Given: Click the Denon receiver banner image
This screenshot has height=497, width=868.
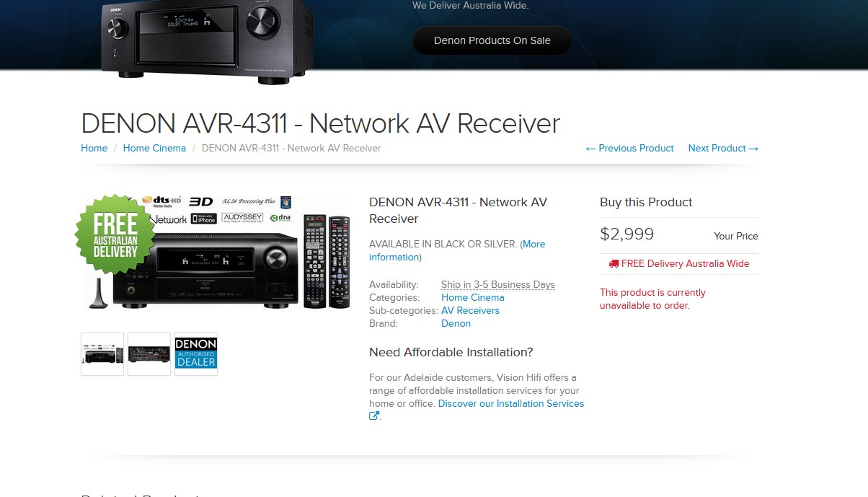Looking at the screenshot, I should (207, 41).
